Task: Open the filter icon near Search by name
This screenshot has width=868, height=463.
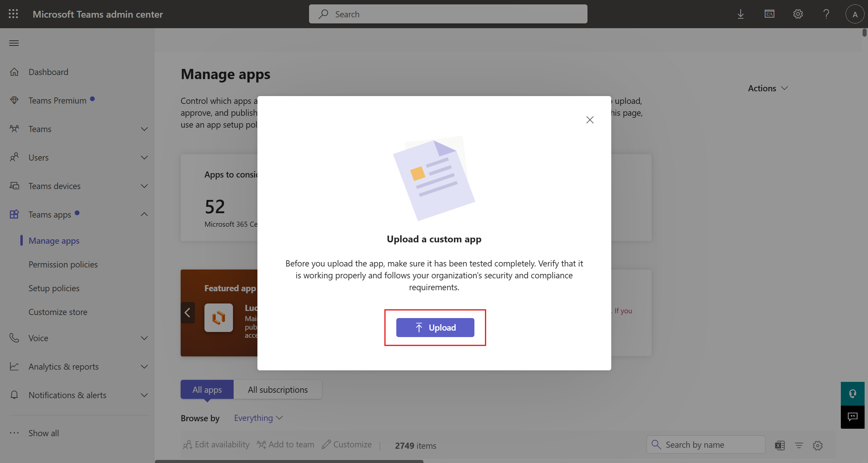Action: [799, 445]
